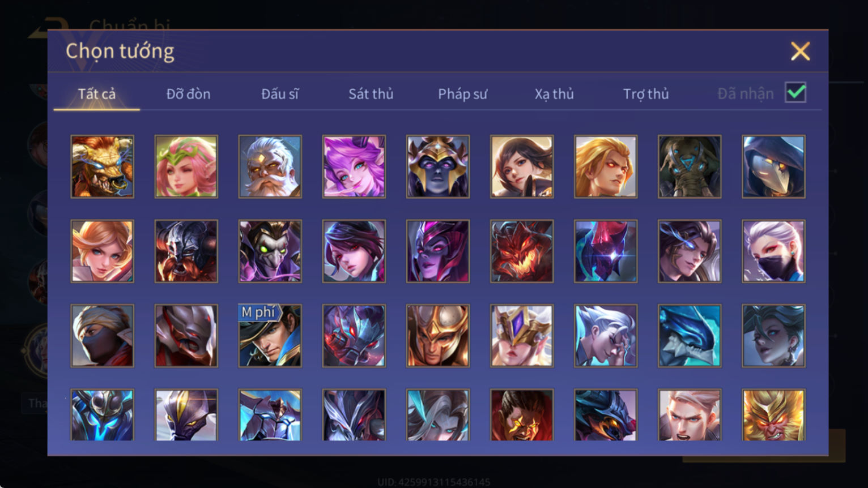Viewport: 868px width, 488px height.
Task: Go to the 'Xạ thủ' tab
Action: (x=554, y=94)
